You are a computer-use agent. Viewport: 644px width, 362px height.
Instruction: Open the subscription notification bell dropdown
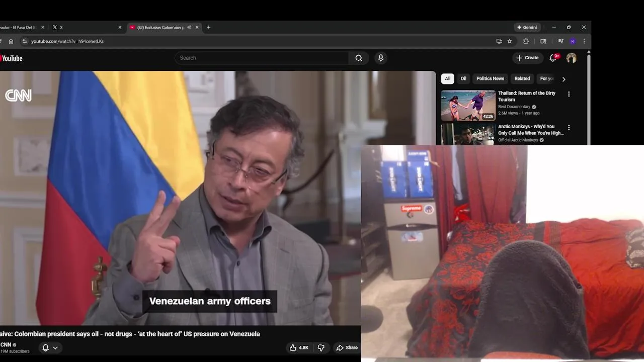click(50, 347)
